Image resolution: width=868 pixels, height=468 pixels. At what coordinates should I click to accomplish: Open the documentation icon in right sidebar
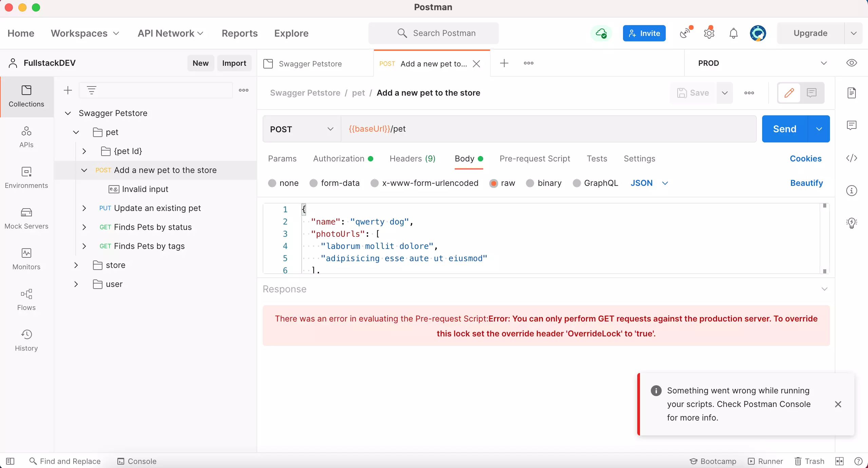851,93
